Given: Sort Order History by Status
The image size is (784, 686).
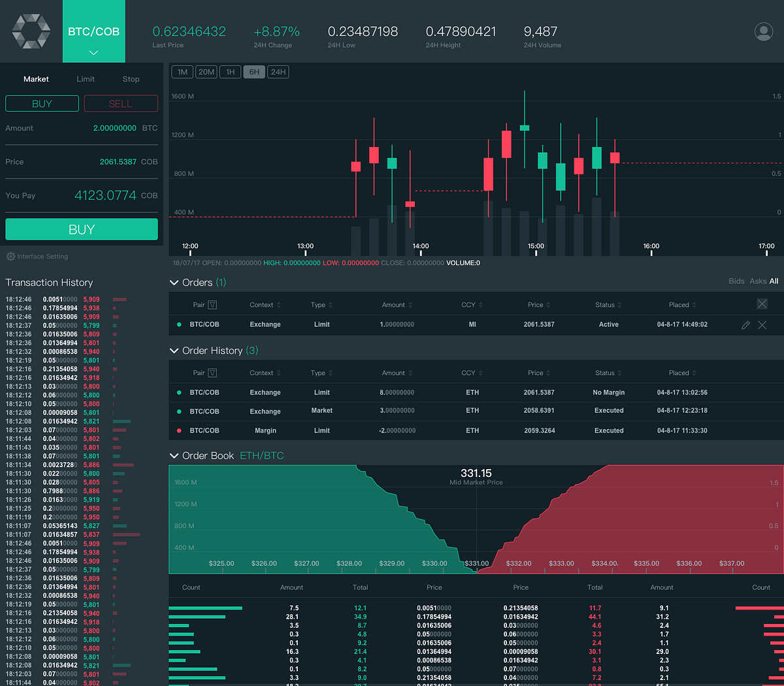Looking at the screenshot, I should (x=608, y=372).
